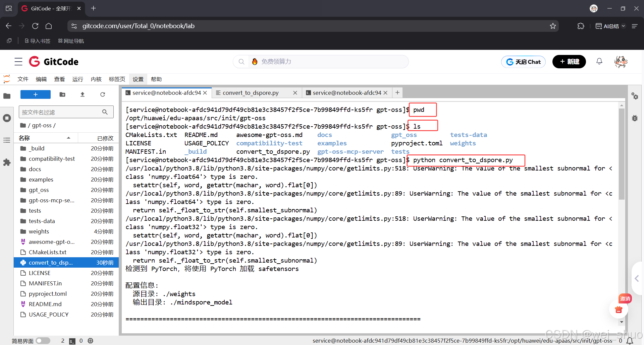This screenshot has width=644, height=345.
Task: Open the 编辑 menu
Action: pos(41,79)
